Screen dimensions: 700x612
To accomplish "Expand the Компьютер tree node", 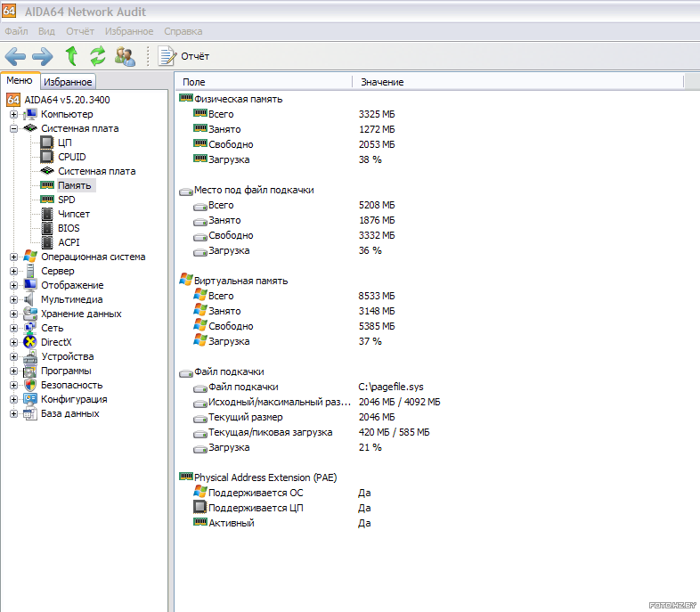I will [14, 114].
